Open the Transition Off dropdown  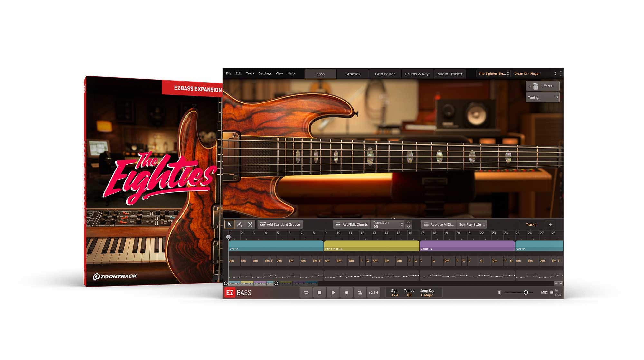tap(388, 224)
